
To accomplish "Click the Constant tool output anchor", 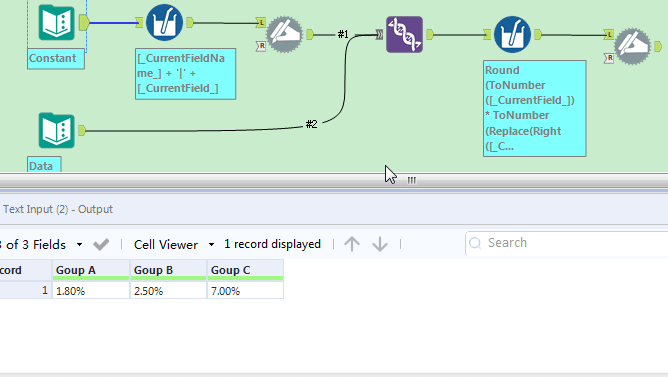I will point(84,23).
